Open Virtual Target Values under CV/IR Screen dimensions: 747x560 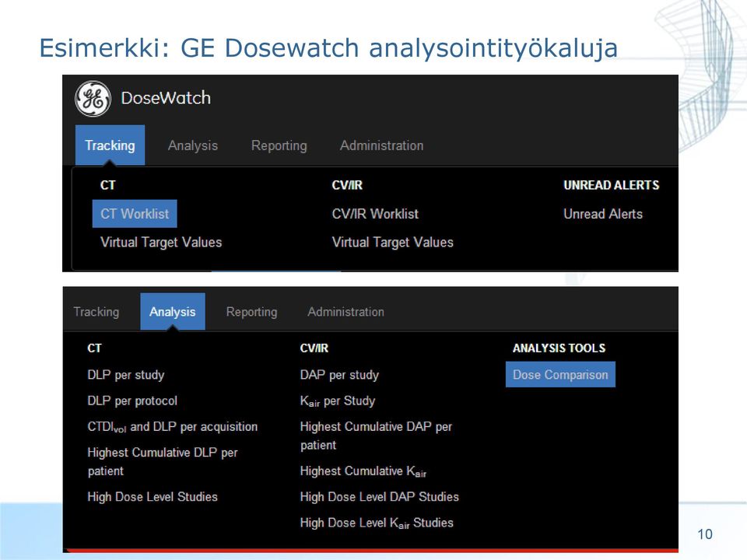point(392,243)
